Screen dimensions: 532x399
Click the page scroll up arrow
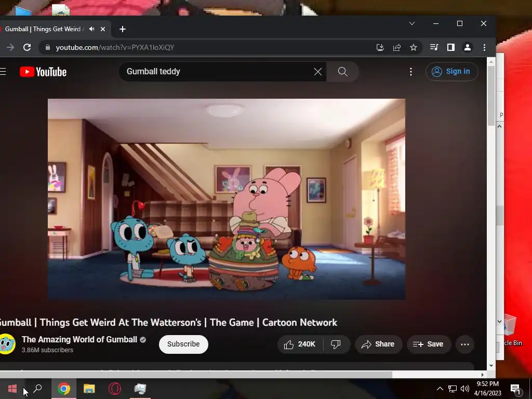tap(491, 62)
